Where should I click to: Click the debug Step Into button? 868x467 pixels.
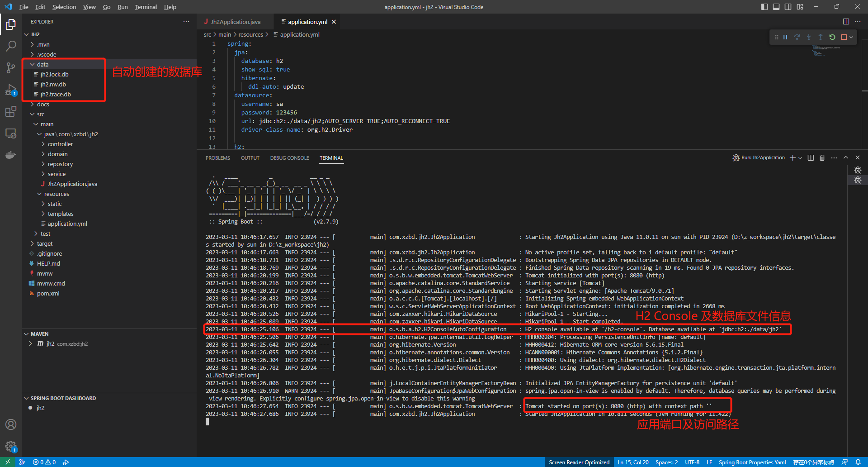tap(809, 37)
